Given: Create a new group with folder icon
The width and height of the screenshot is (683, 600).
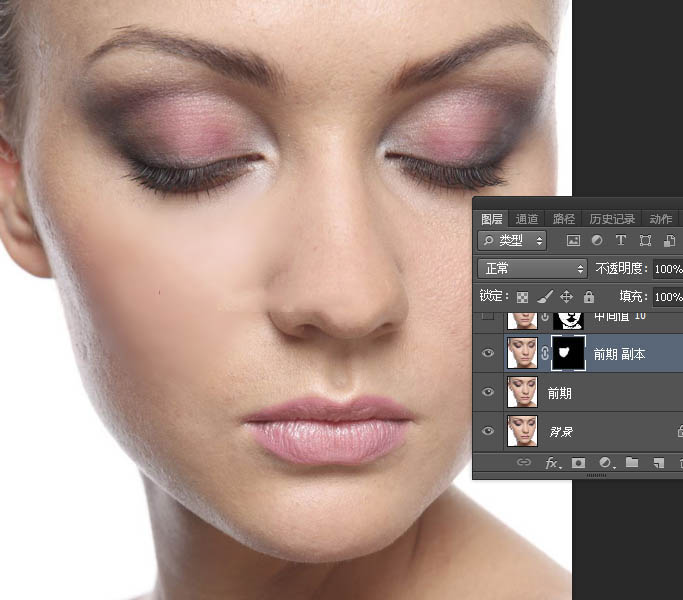Looking at the screenshot, I should (632, 463).
